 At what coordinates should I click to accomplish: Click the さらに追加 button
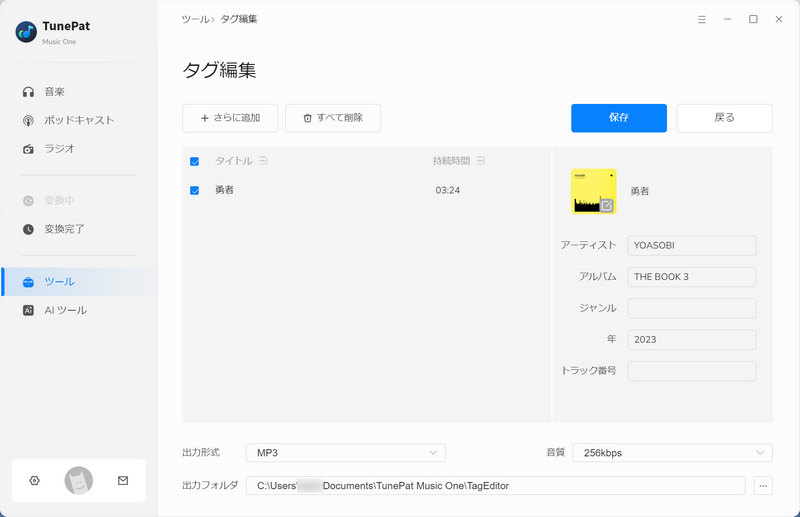click(230, 118)
